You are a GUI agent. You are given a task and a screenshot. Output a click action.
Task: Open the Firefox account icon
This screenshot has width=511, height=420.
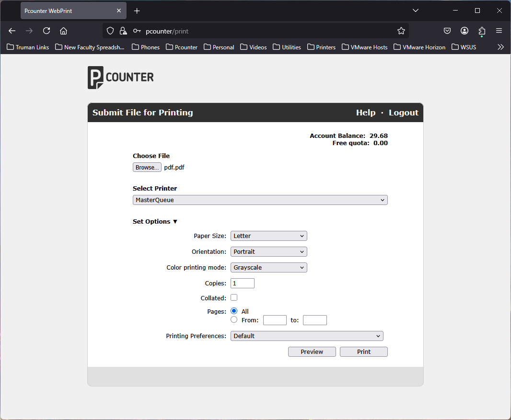tap(465, 31)
